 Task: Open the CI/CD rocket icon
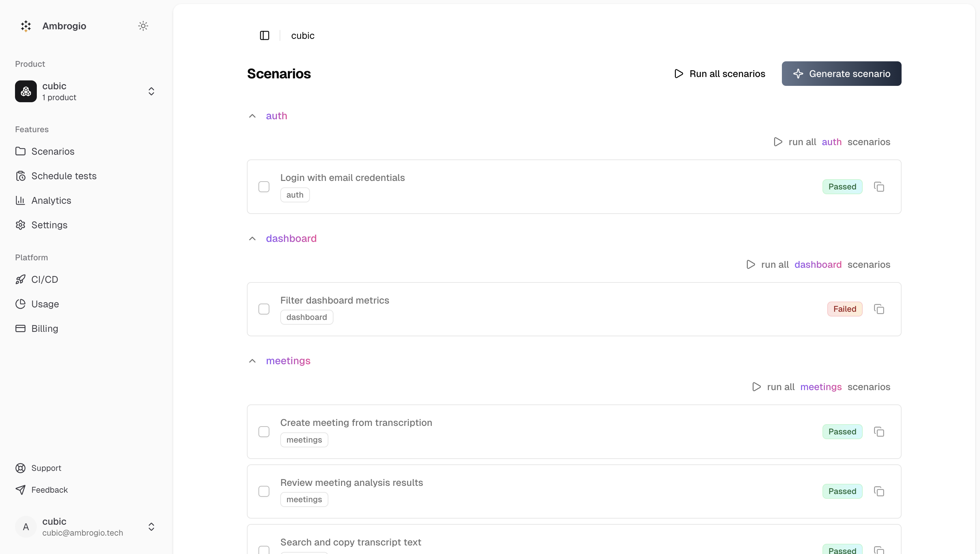21,279
